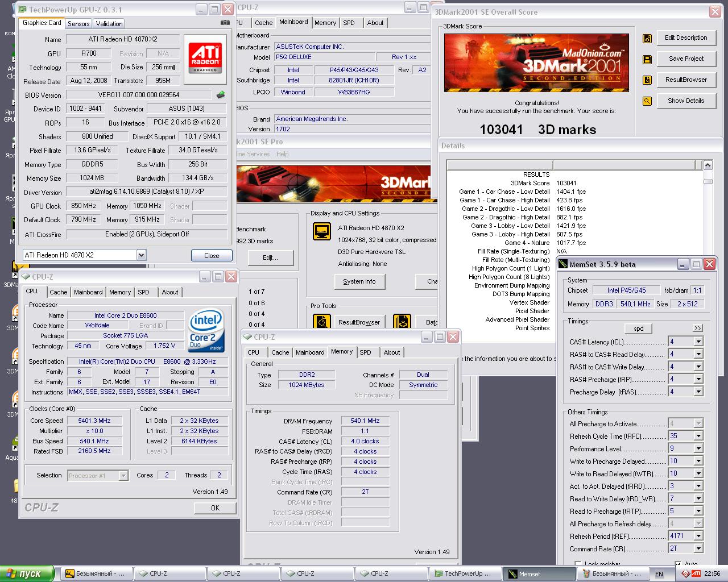The image size is (728, 582).
Task: Click the Details list scroll-up arrow
Action: pyautogui.click(x=708, y=165)
